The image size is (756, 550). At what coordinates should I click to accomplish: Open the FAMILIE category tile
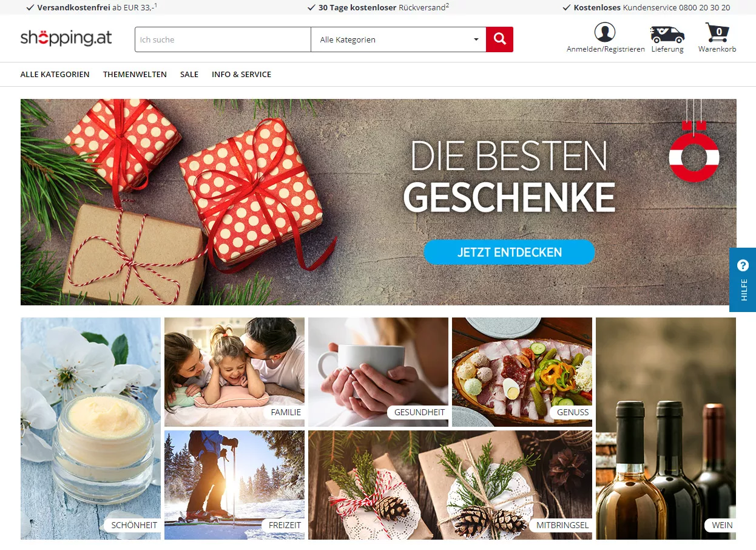pyautogui.click(x=234, y=372)
